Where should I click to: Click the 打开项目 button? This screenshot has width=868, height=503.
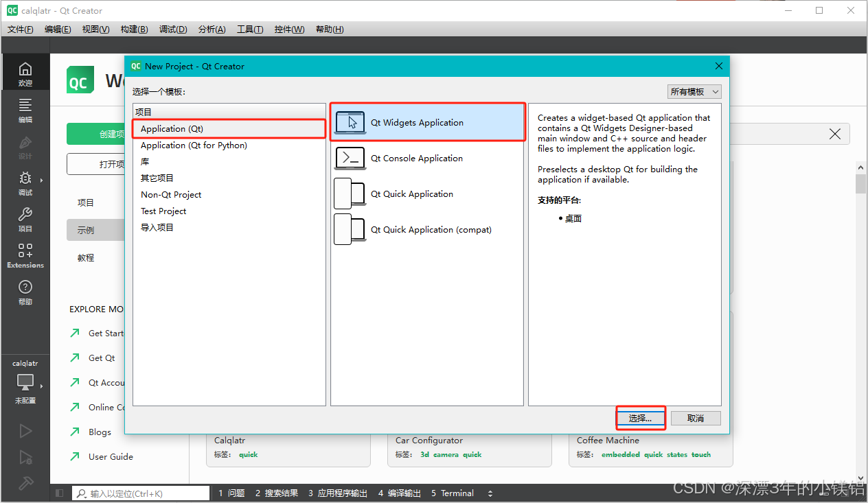pos(95,164)
